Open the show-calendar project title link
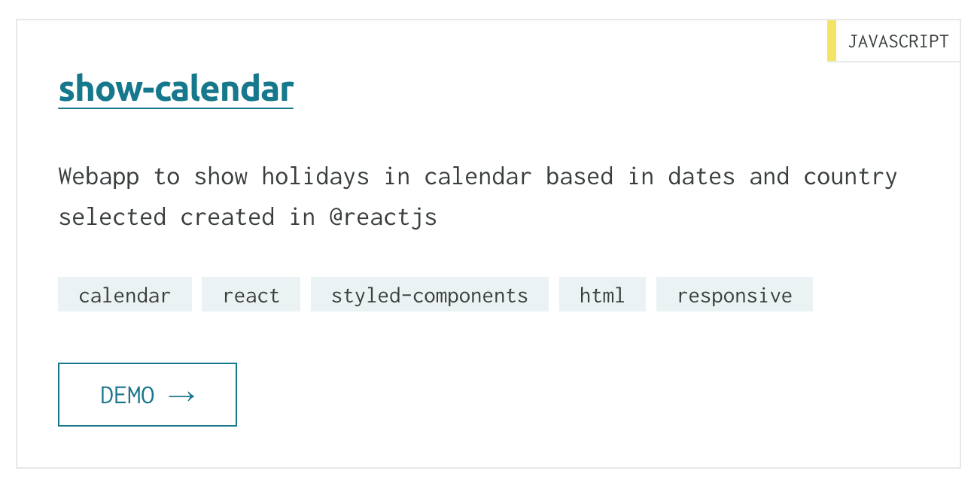This screenshot has height=486, width=980. click(176, 89)
